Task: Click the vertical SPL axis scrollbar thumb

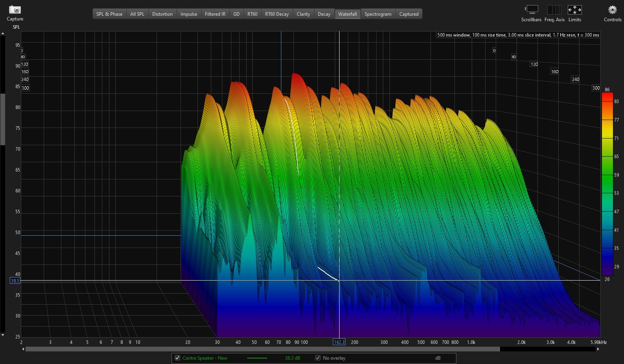Action: click(x=3, y=119)
